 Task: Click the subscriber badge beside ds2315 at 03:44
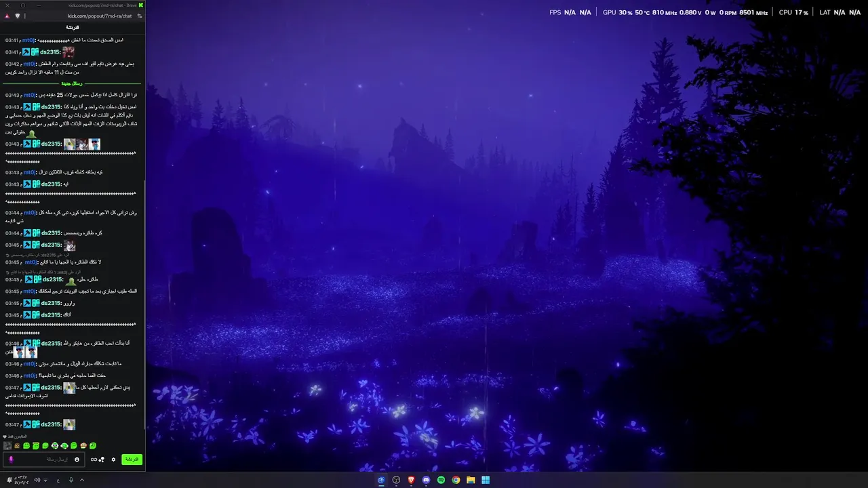(x=35, y=233)
